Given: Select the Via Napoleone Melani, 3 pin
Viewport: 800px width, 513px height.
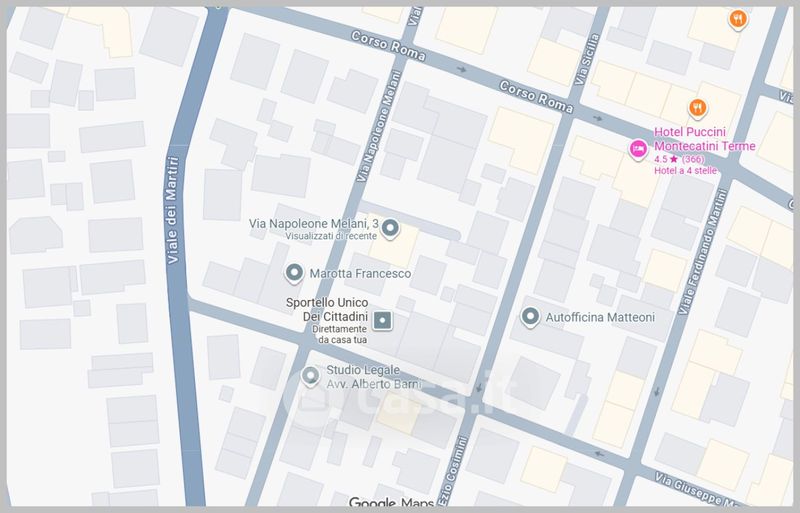Looking at the screenshot, I should 391,226.
